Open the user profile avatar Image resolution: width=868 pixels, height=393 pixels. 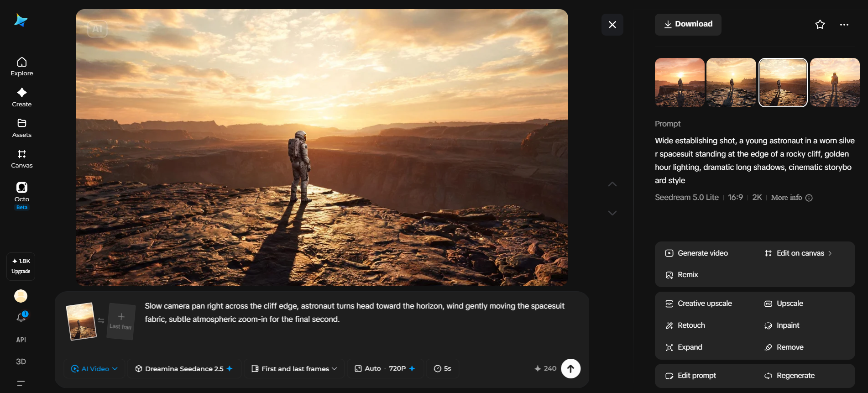(x=21, y=296)
